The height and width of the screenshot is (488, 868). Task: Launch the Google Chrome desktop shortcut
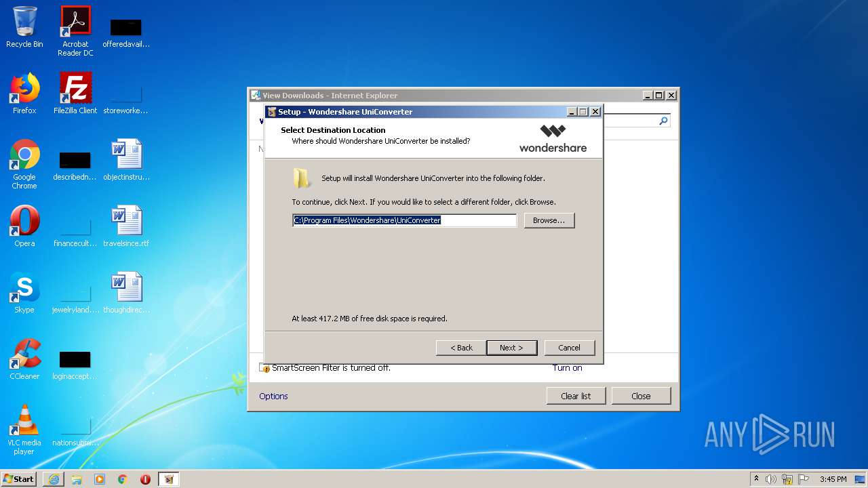(24, 164)
